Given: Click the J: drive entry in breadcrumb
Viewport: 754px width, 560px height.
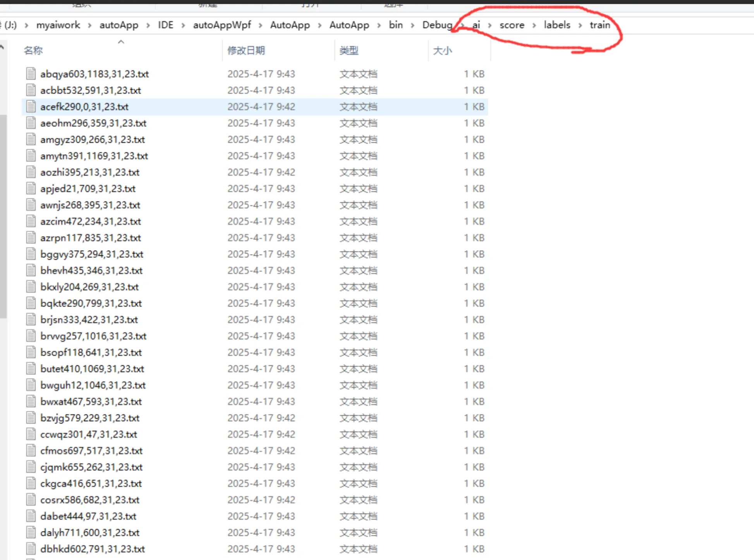Looking at the screenshot, I should click(x=10, y=25).
